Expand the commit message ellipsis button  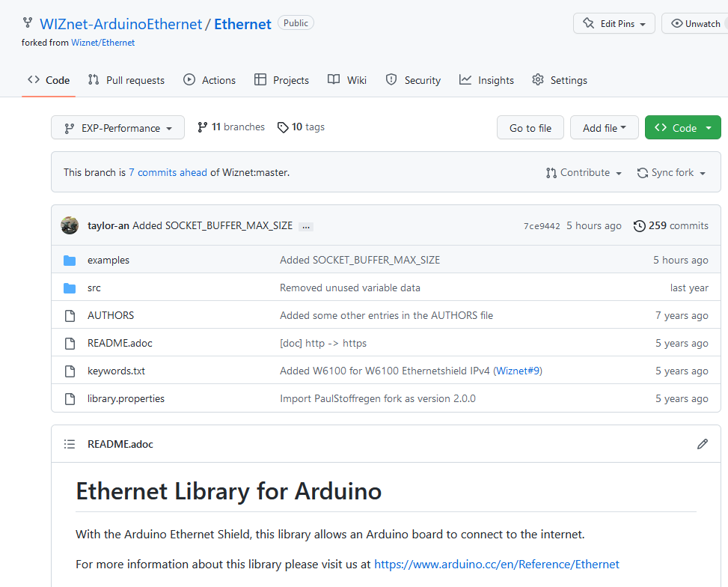pos(305,226)
